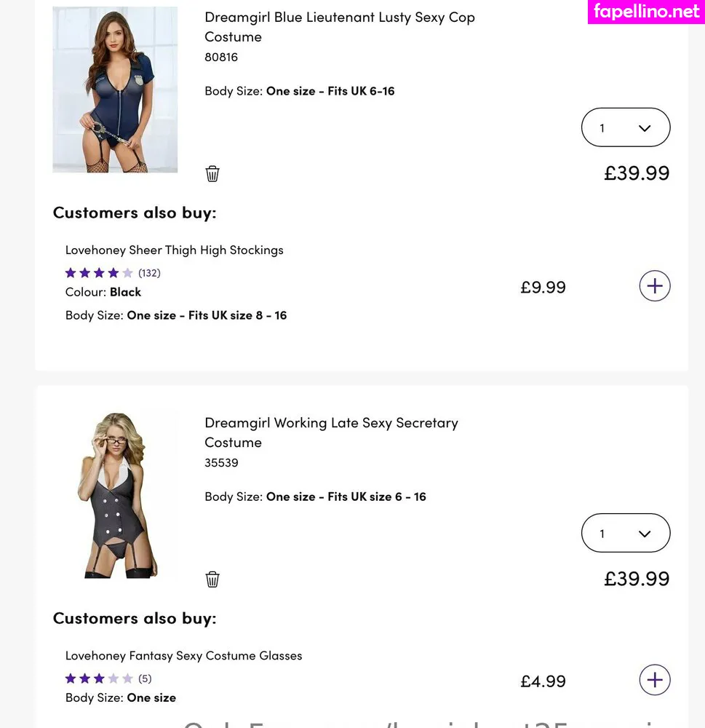The width and height of the screenshot is (705, 728).
Task: Delete the Sexy Secretary Costume via trash icon
Action: 212,579
